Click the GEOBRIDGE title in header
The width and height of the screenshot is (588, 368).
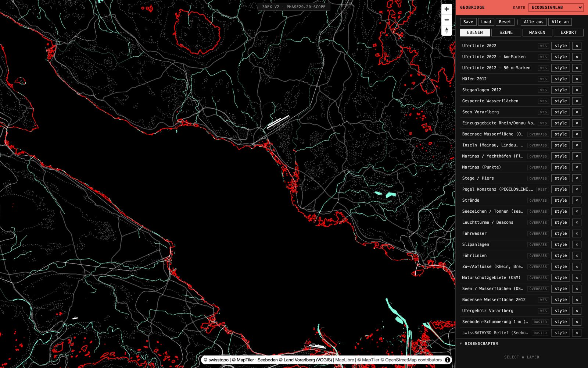tap(472, 7)
